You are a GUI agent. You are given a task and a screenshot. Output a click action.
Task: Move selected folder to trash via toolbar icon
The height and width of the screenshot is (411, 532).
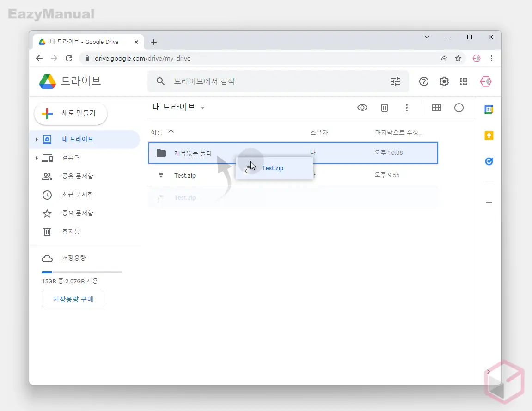pyautogui.click(x=385, y=107)
